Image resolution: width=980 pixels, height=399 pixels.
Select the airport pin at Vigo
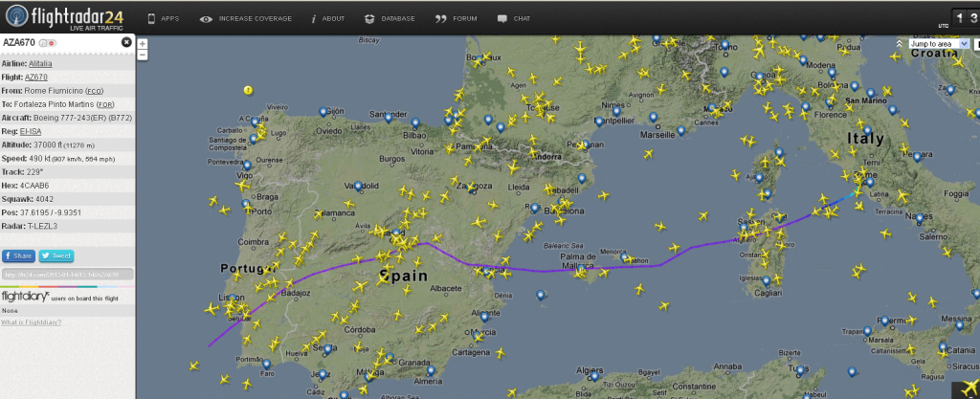pyautogui.click(x=247, y=165)
